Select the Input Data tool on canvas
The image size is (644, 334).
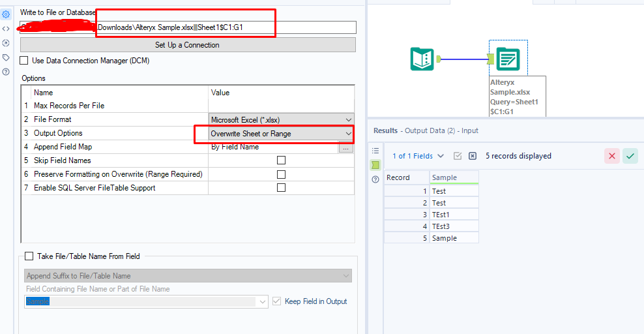point(422,59)
